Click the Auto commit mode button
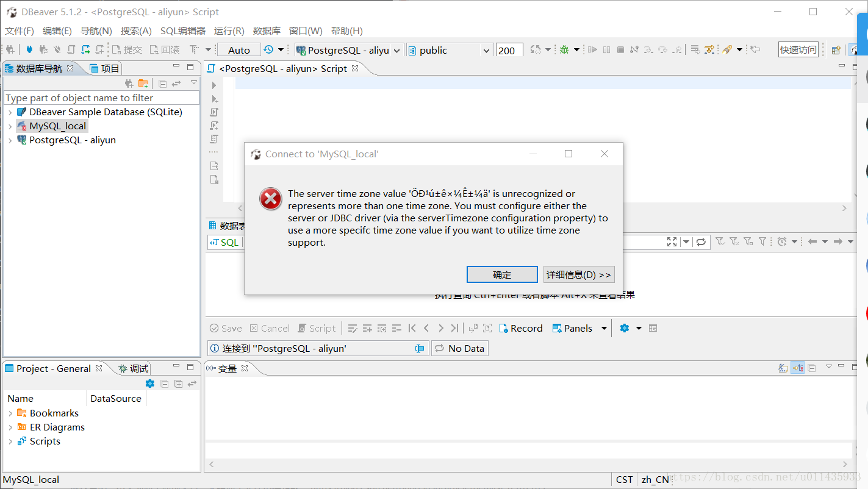868x489 pixels. point(239,50)
